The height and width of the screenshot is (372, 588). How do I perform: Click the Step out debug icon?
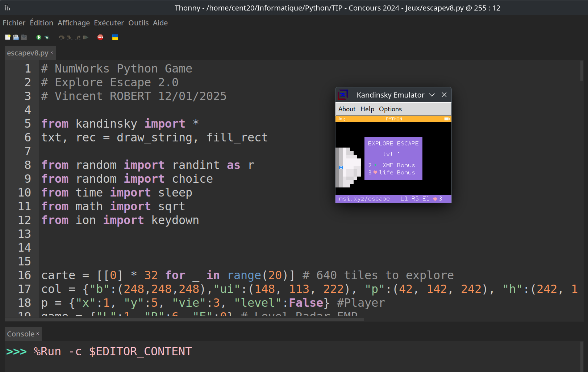pos(78,37)
